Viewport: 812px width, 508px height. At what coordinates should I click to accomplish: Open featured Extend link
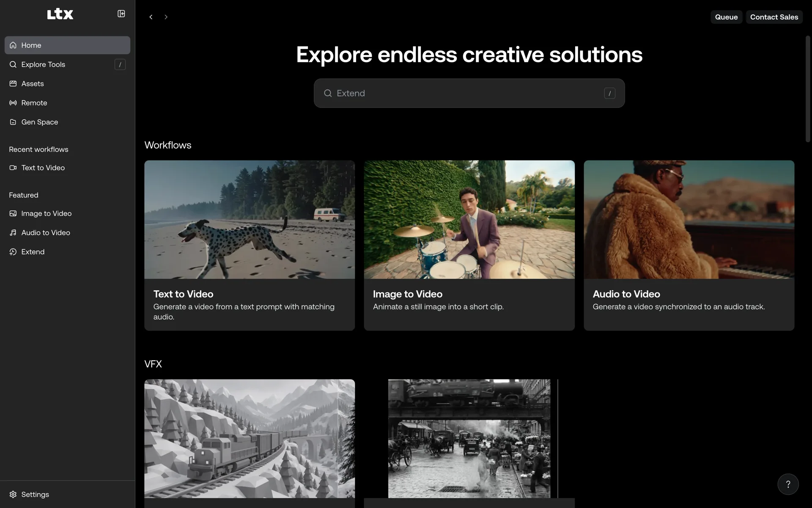[67, 252]
